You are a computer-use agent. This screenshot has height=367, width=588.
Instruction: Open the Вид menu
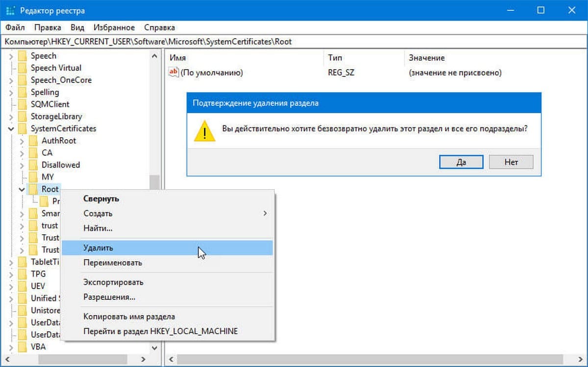(x=77, y=27)
